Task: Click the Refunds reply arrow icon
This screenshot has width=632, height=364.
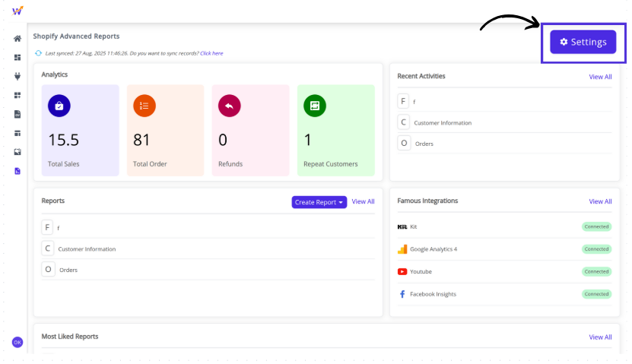Action: [x=230, y=106]
